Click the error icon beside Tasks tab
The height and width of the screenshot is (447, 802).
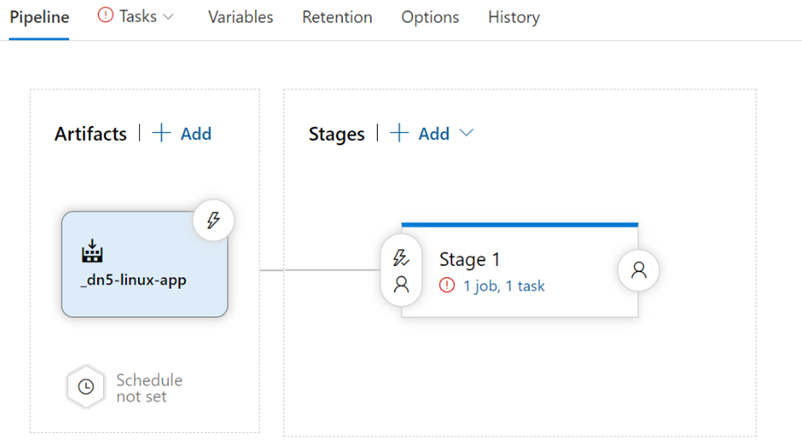[x=105, y=17]
